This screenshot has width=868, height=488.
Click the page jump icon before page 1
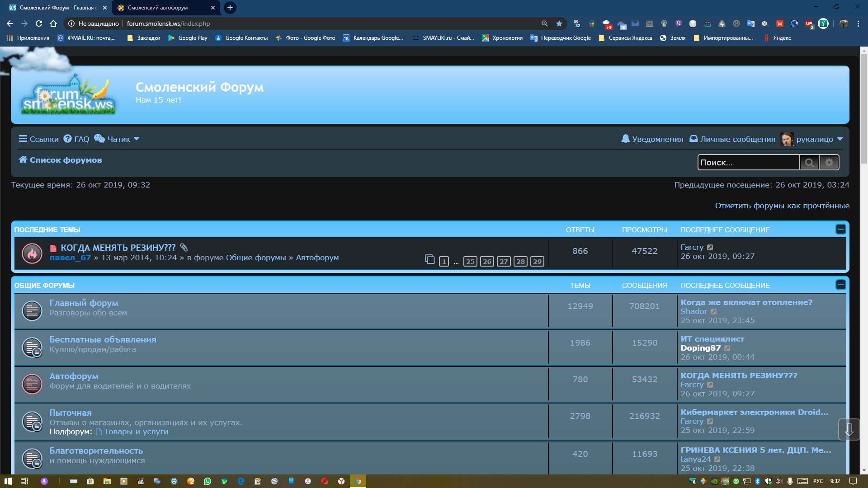tap(430, 259)
